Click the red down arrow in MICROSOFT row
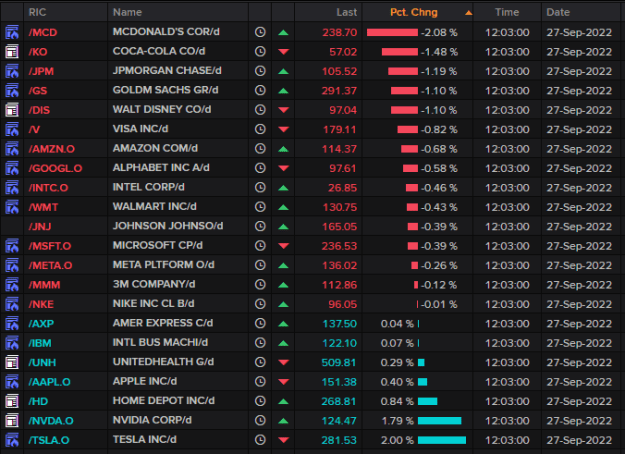Viewport: 625px width, 454px height. click(283, 246)
